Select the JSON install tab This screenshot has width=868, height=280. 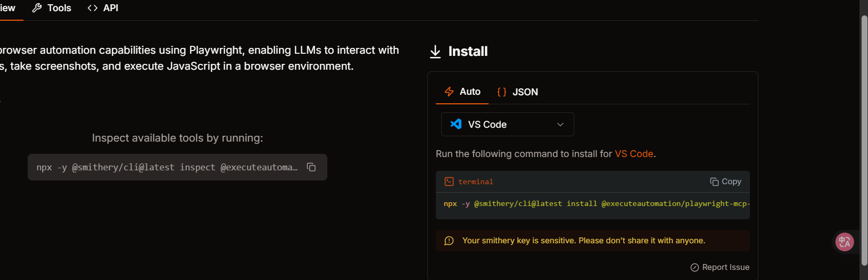click(517, 92)
